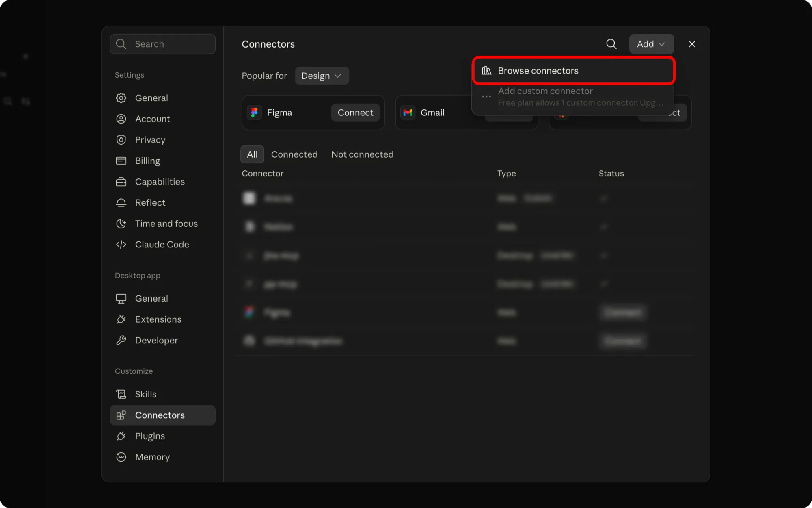
Task: Close the settings dialog with X
Action: 692,44
